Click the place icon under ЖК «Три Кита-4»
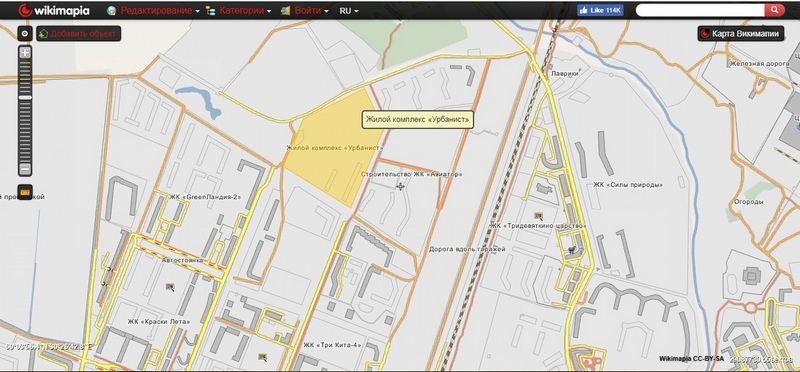Image resolution: width=800 pixels, height=372 pixels. 263,357
